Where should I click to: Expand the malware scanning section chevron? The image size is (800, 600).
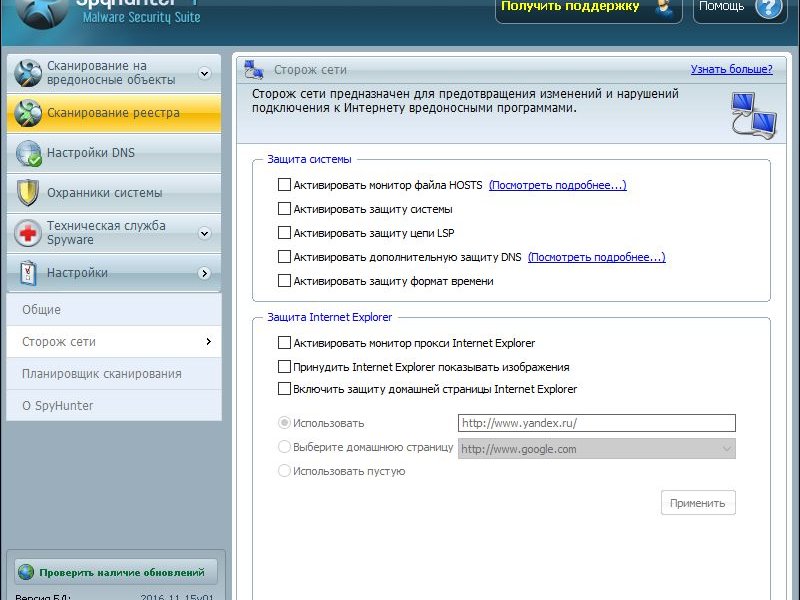point(204,73)
